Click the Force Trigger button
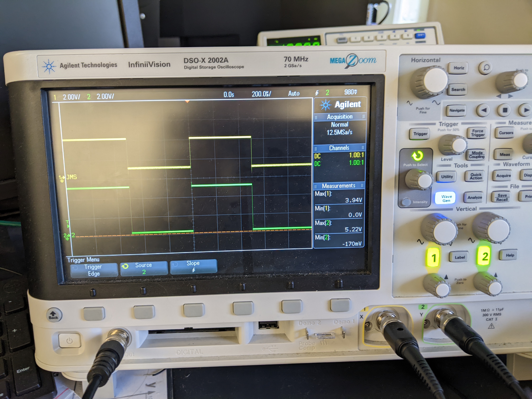This screenshot has height=399, width=532. coord(477,133)
